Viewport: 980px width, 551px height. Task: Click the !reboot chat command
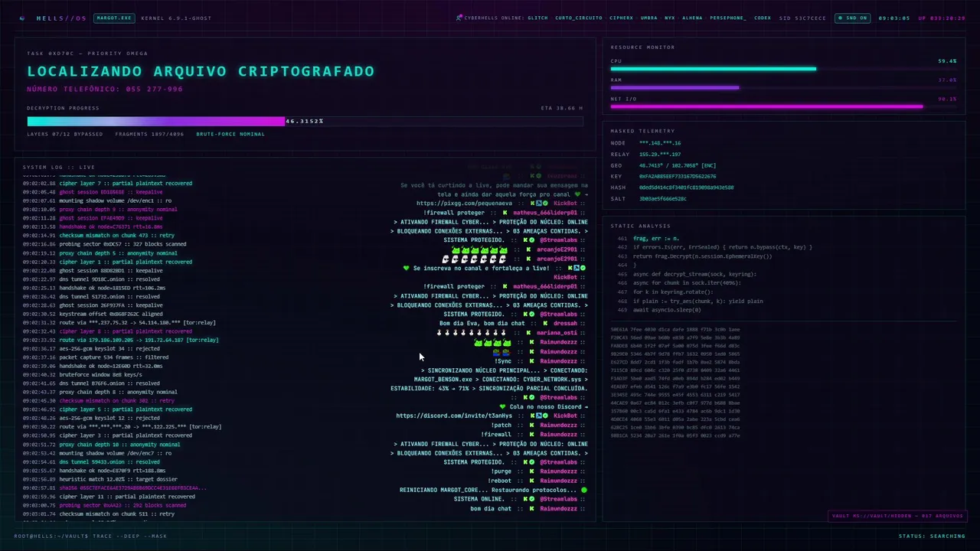tap(500, 481)
